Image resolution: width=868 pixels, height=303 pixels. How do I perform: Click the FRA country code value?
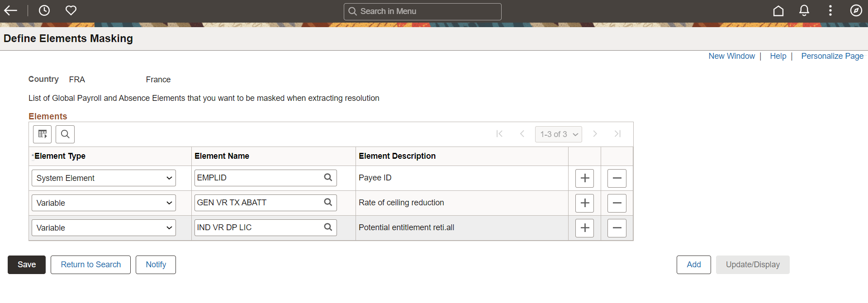(77, 80)
